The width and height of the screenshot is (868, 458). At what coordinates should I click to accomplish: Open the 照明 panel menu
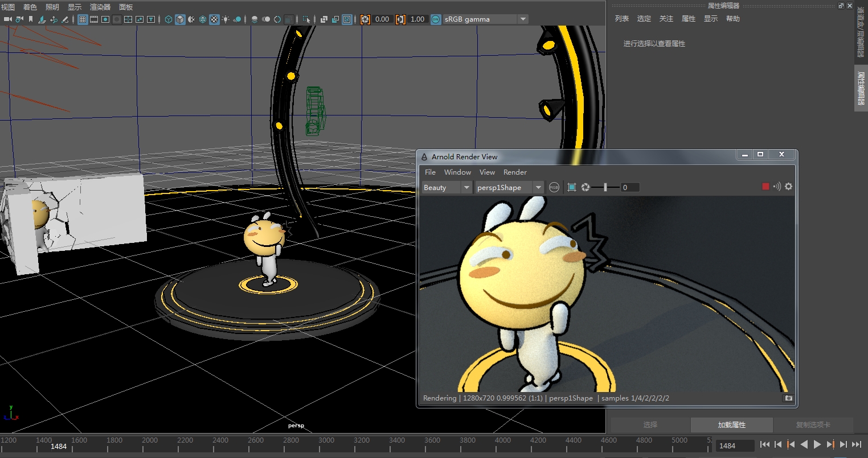click(x=52, y=7)
